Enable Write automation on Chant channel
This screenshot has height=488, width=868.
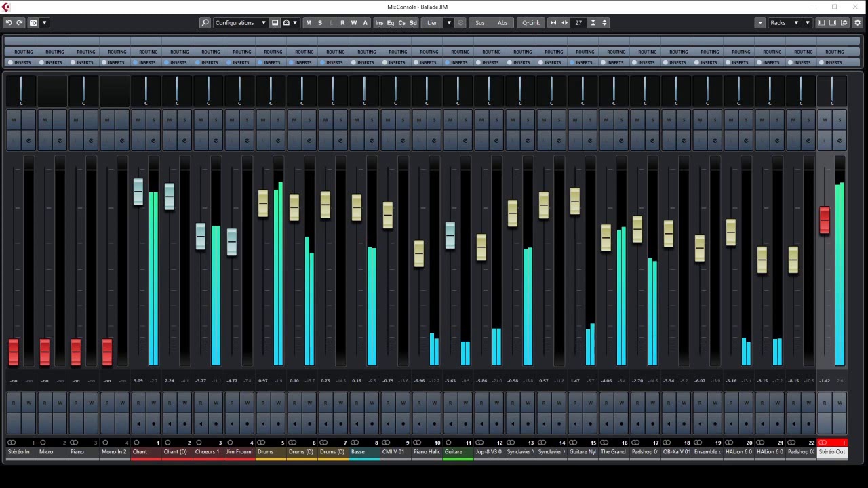tap(153, 403)
